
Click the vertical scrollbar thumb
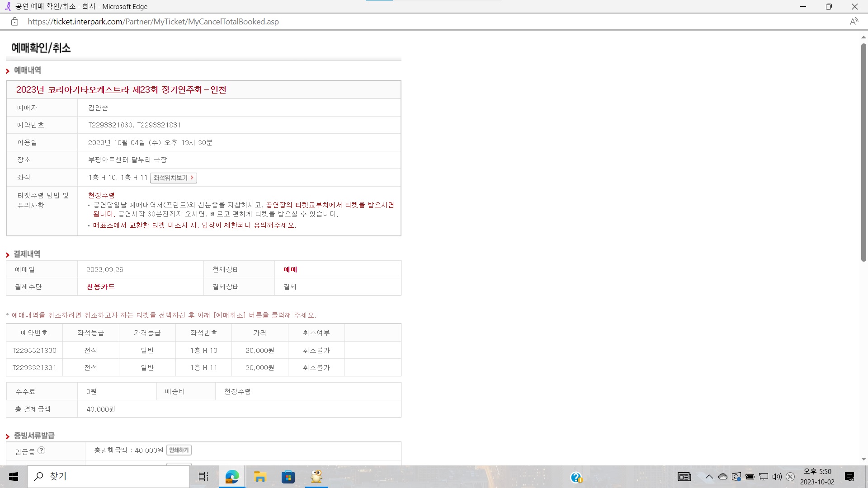point(863,152)
